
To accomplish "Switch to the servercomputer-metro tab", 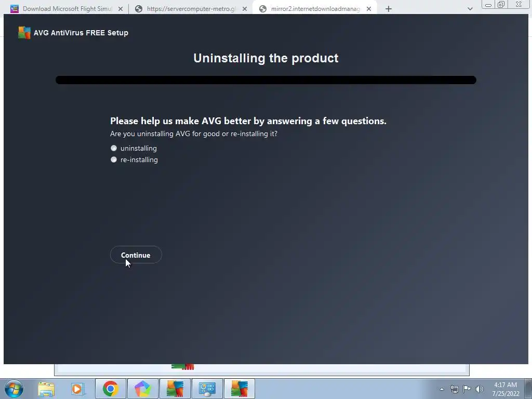I will coord(191,9).
